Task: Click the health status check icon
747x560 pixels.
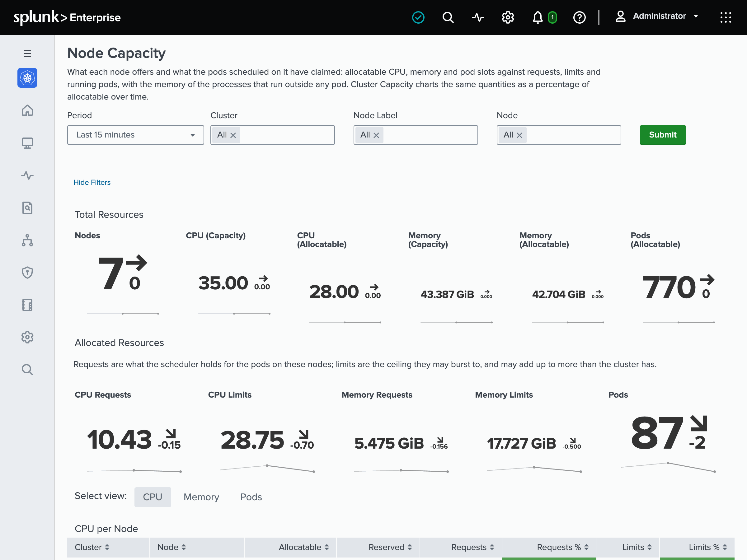Action: (x=418, y=17)
